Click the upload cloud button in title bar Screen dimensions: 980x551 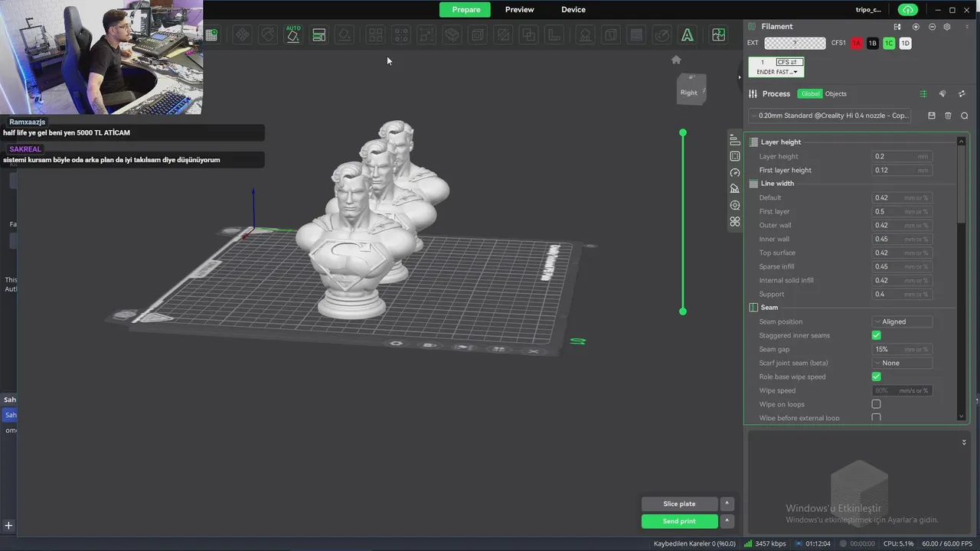click(907, 10)
